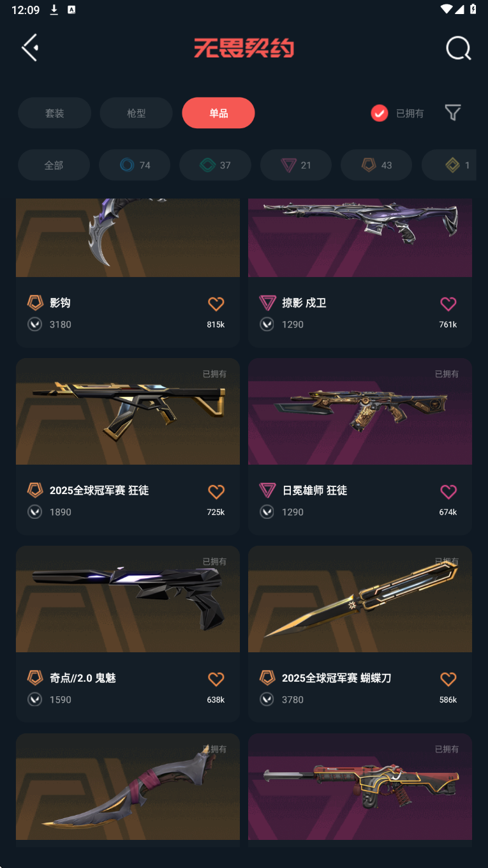Filter by the blue circle tier with 74
488x868 pixels.
pos(135,165)
